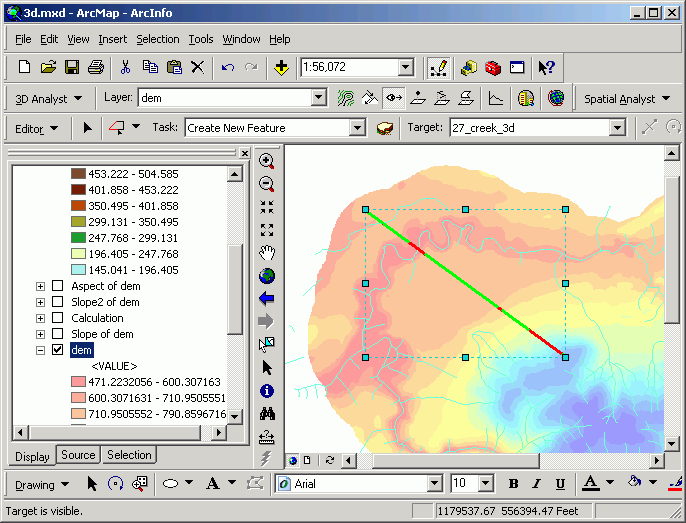
Task: Open the font name dropdown
Action: (x=434, y=484)
